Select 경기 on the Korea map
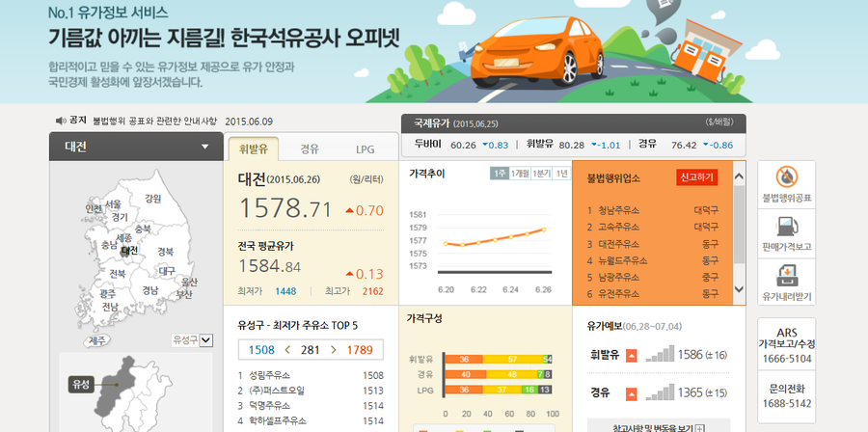Viewport: 868px width, 432px height. pos(119,217)
